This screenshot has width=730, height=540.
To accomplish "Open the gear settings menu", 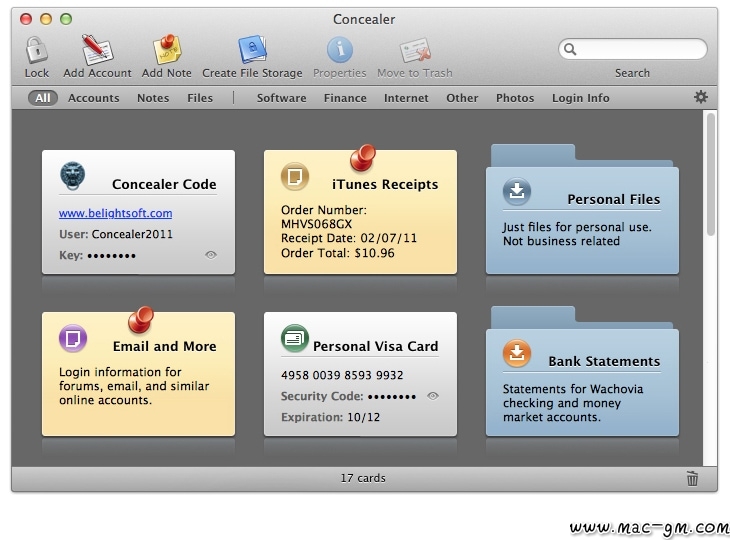I will click(x=701, y=97).
